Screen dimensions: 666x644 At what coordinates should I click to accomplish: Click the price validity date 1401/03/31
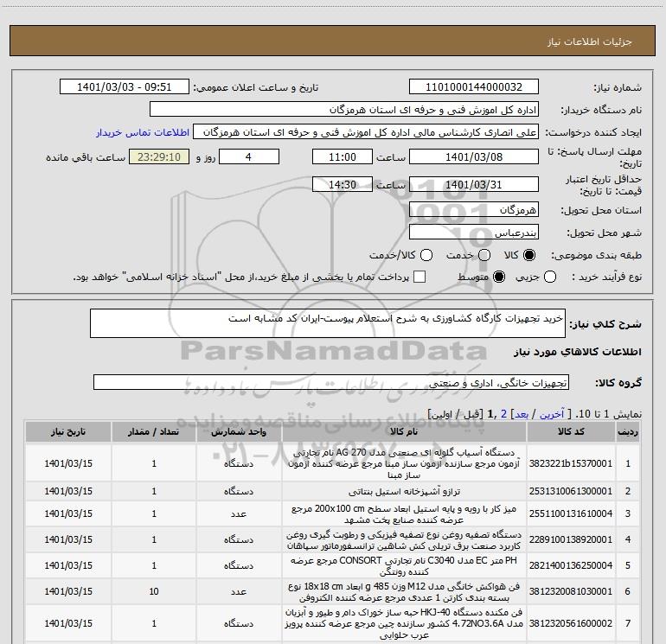[474, 184]
